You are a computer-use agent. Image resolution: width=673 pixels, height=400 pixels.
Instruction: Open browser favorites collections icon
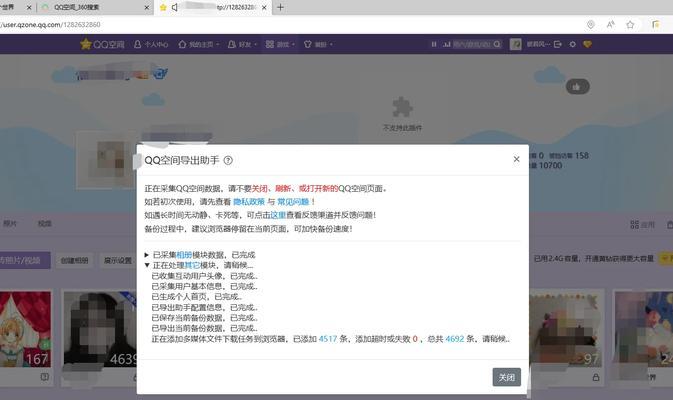(655, 24)
